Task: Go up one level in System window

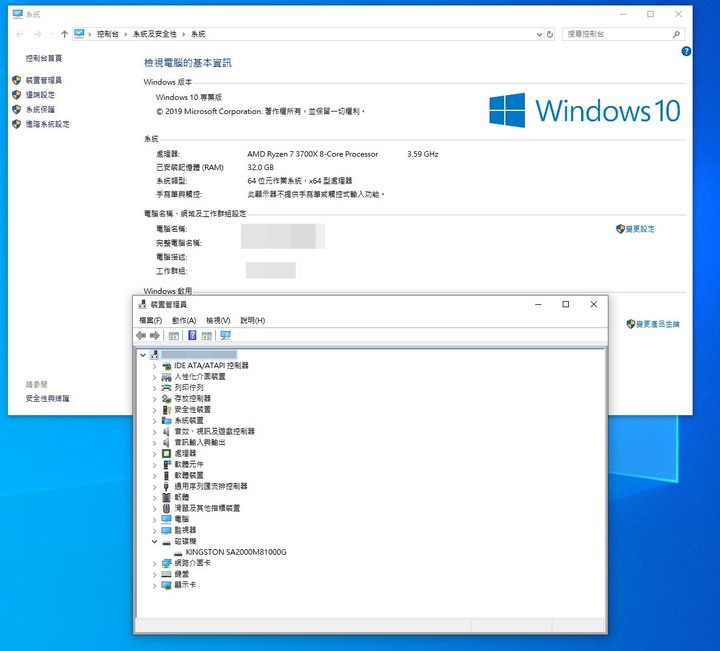Action: [x=64, y=34]
